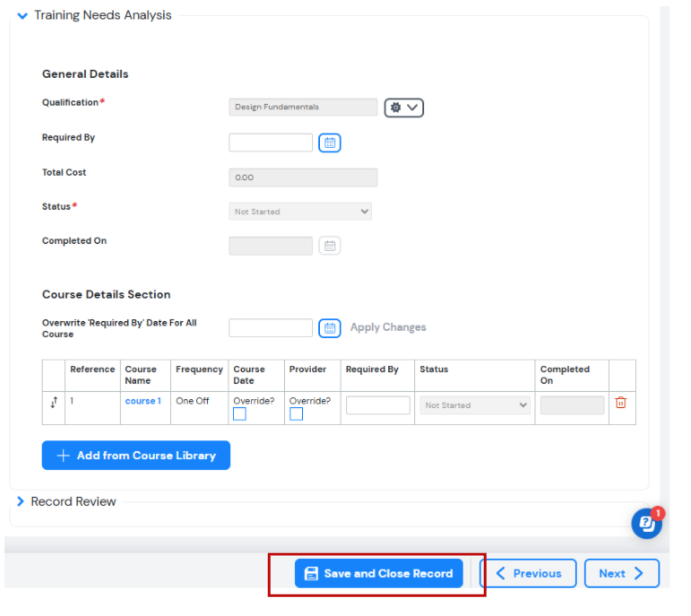This screenshot has height=616, width=691.
Task: Collapse the Training Needs Analysis section
Action: [22, 16]
